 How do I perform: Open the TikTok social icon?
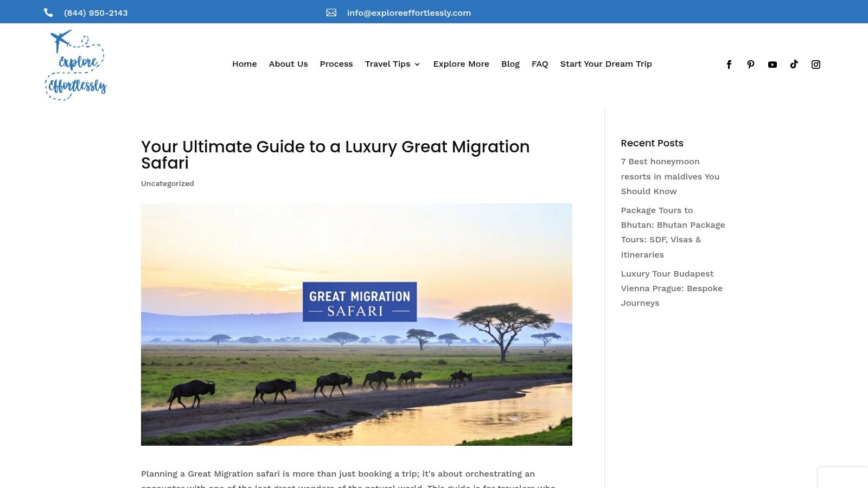tap(794, 65)
